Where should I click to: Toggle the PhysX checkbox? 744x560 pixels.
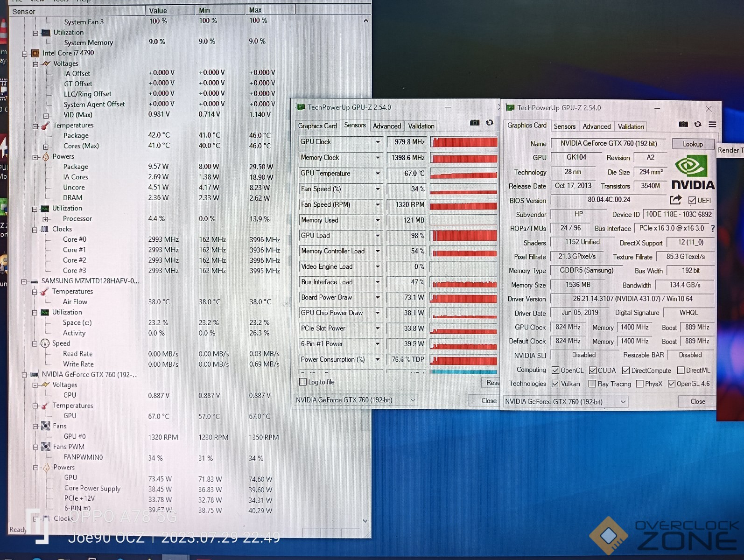click(x=640, y=384)
